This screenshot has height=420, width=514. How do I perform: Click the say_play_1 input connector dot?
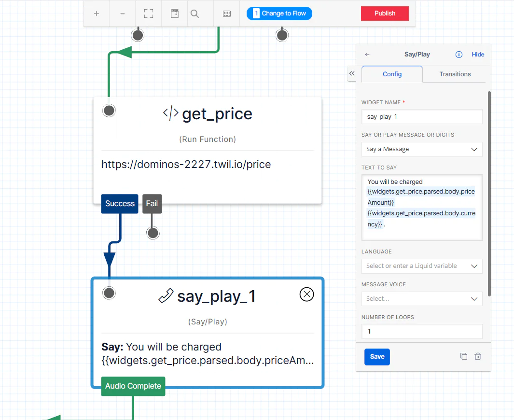pos(109,293)
